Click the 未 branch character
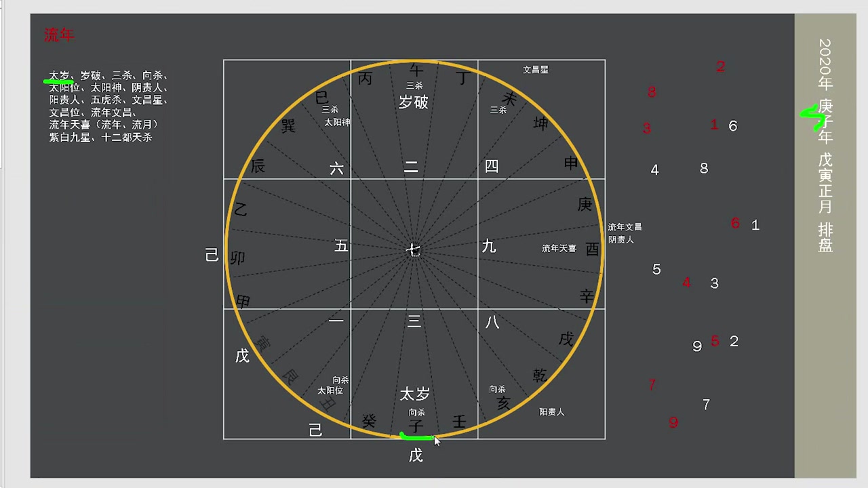 [x=509, y=99]
